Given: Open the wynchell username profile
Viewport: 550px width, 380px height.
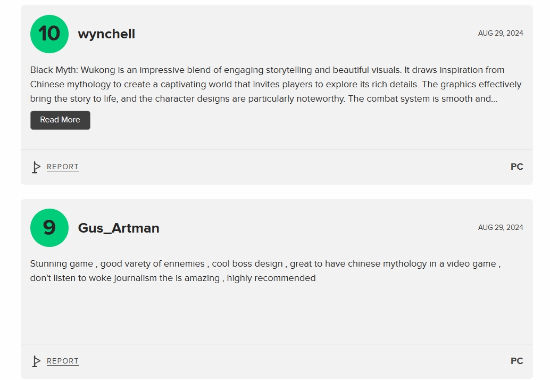Looking at the screenshot, I should [106, 34].
